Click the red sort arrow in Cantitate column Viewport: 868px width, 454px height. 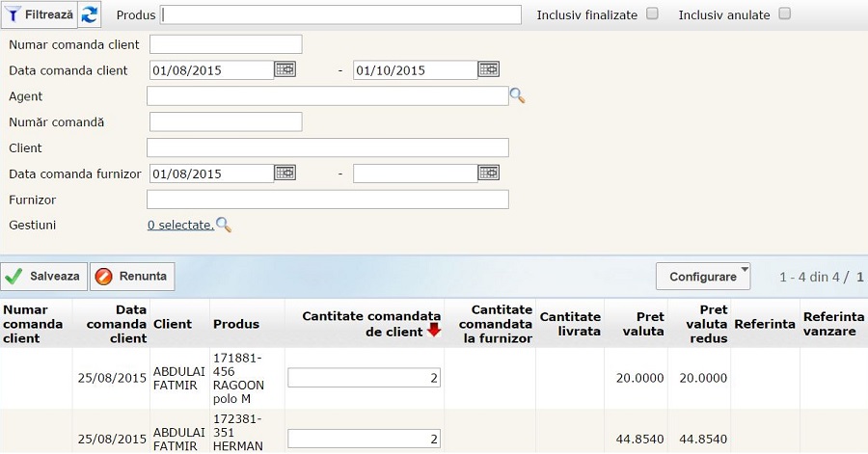pos(433,331)
